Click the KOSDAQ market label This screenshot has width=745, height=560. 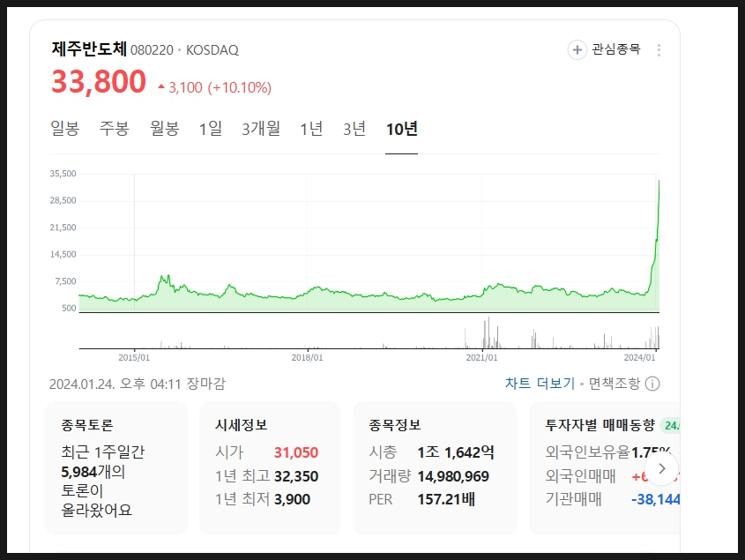212,50
